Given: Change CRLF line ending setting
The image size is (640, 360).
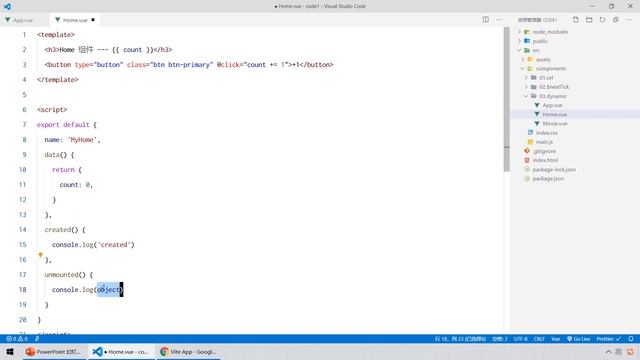Looking at the screenshot, I should [539, 339].
